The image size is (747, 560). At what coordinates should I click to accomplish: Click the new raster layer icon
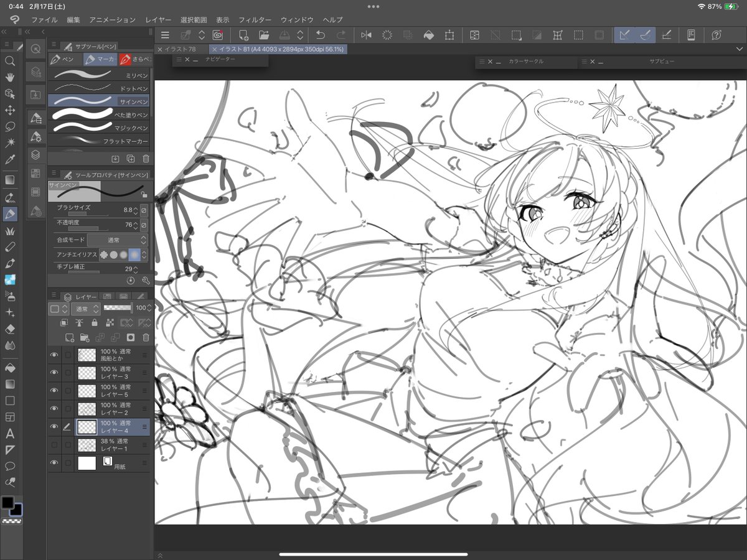(x=68, y=337)
